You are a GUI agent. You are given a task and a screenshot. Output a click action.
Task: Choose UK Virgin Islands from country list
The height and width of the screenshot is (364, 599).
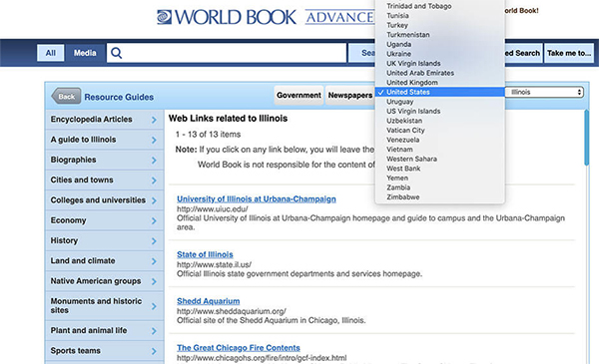pos(440,64)
